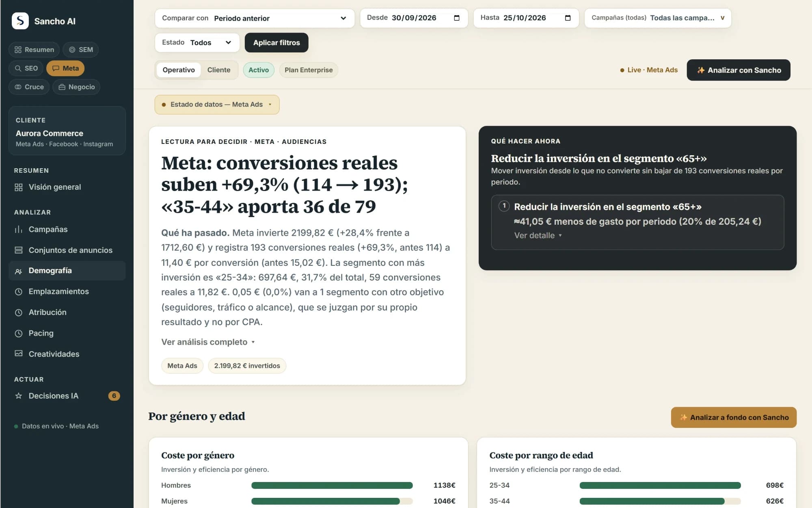This screenshot has height=508, width=812.
Task: Switch to Operativo view toggle
Action: tap(179, 70)
